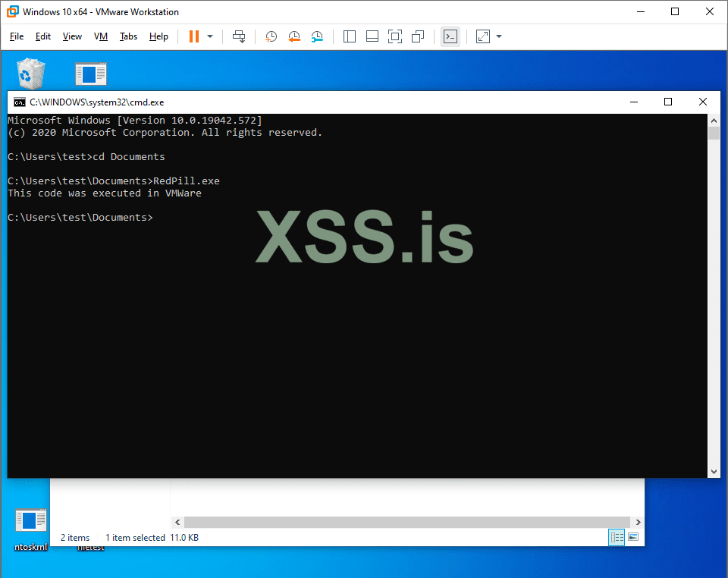Click the cmd vertical scrollbar thumb
Image resolution: width=728 pixels, height=578 pixels.
[714, 133]
